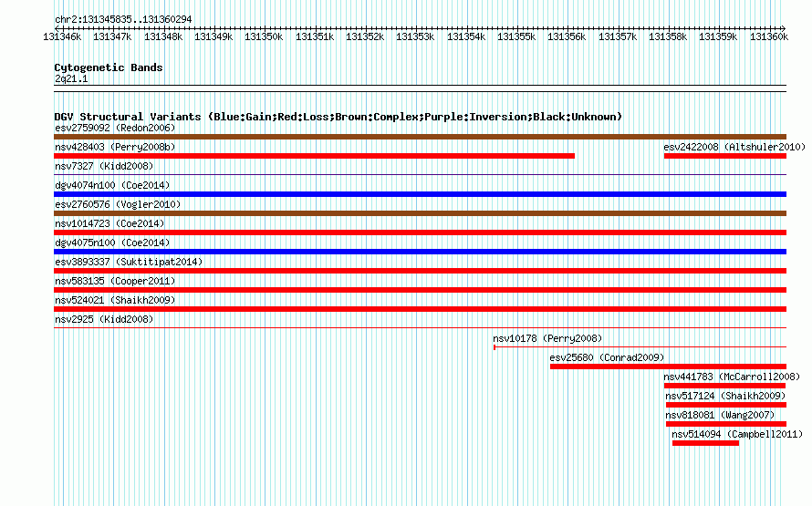Click the red nsv583135 loss bar
Viewport: 812px width, 506px height.
point(420,290)
